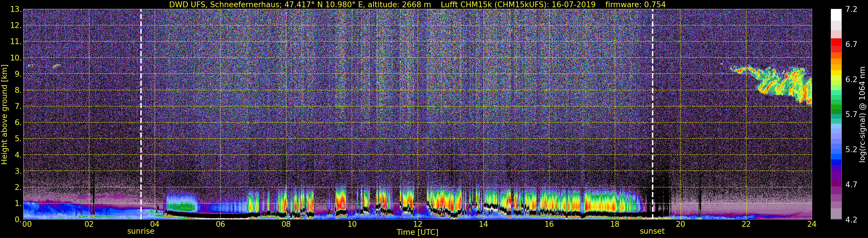Click the 'Time [UTC]' axis label
The height and width of the screenshot is (238, 868).
pos(417,232)
